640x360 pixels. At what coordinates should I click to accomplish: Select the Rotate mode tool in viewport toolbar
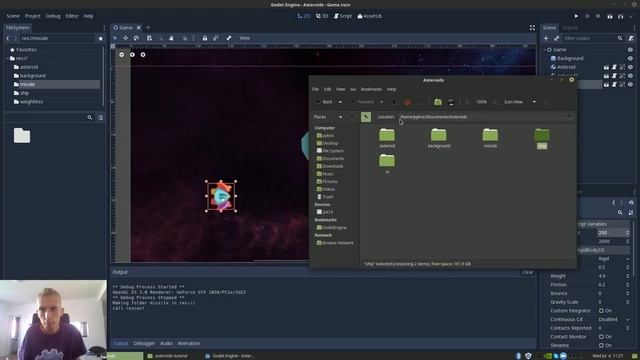(x=136, y=38)
